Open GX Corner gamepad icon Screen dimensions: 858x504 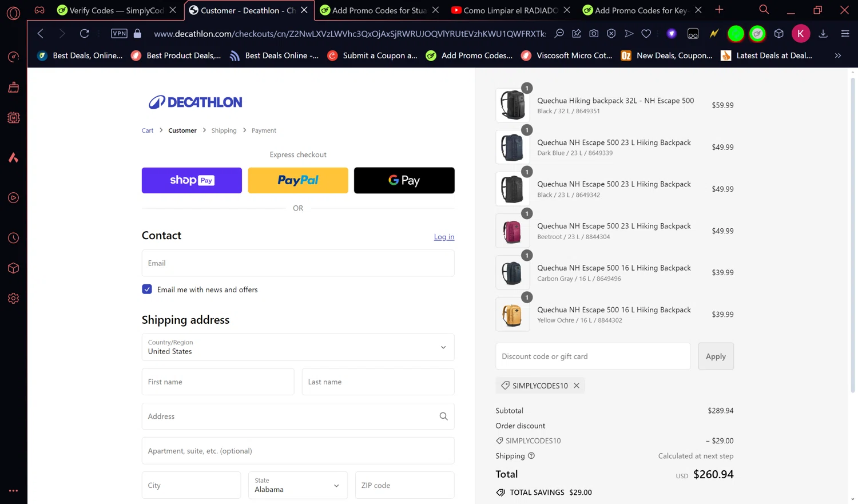coord(39,10)
